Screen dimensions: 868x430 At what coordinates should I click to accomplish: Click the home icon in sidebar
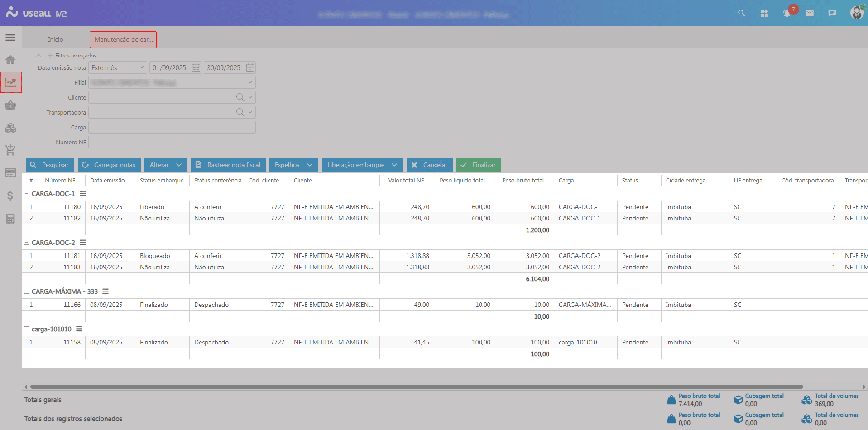tap(10, 60)
